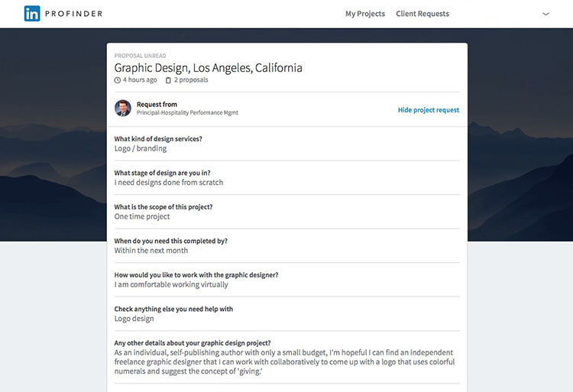This screenshot has width=573, height=392.
Task: Click the document icon beside "2 proposals"
Action: (x=168, y=80)
